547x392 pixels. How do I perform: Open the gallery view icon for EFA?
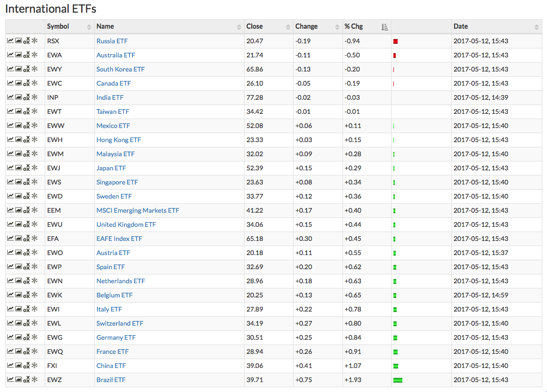pos(18,238)
